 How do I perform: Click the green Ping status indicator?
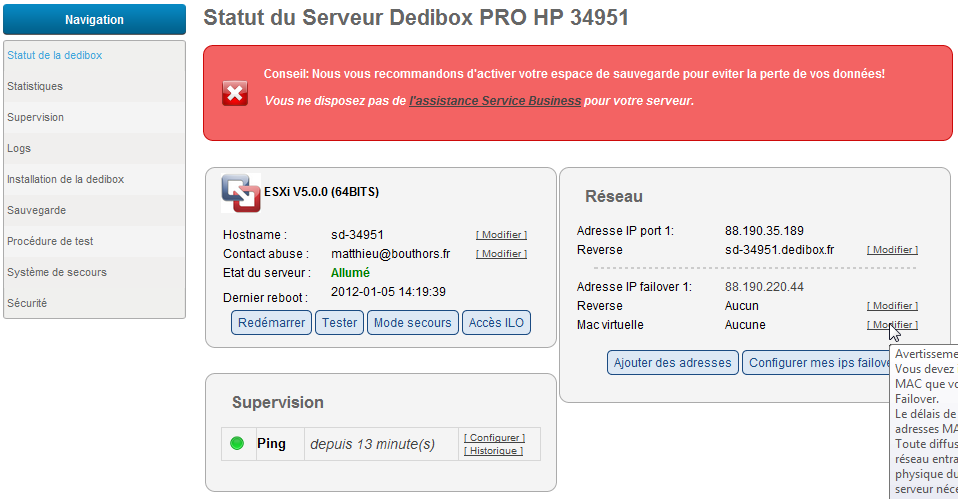(x=237, y=443)
